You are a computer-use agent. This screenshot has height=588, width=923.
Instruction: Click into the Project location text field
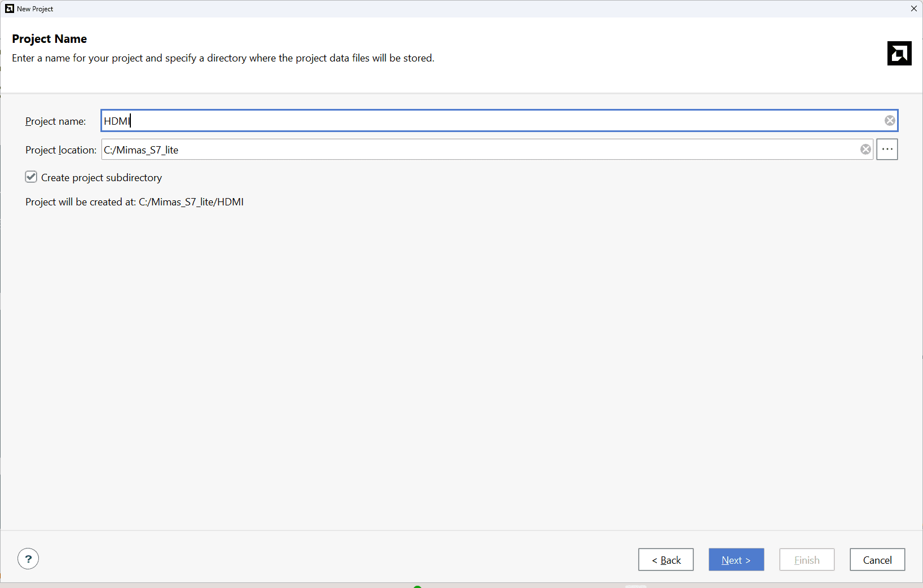pyautogui.click(x=480, y=150)
